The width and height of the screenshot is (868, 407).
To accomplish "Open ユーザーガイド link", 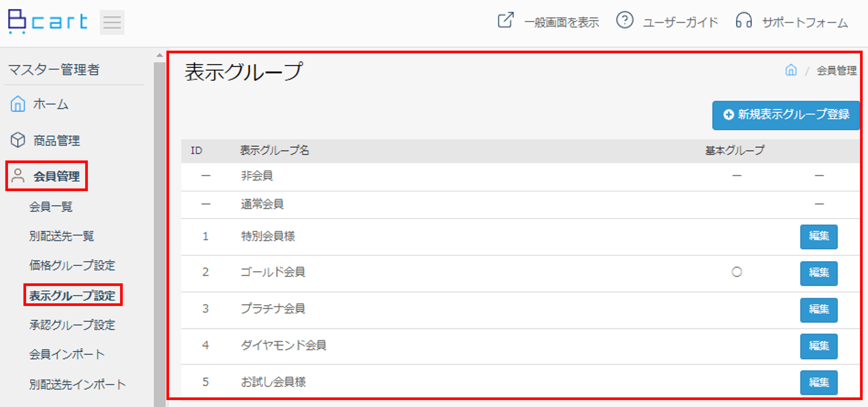I will [x=681, y=23].
